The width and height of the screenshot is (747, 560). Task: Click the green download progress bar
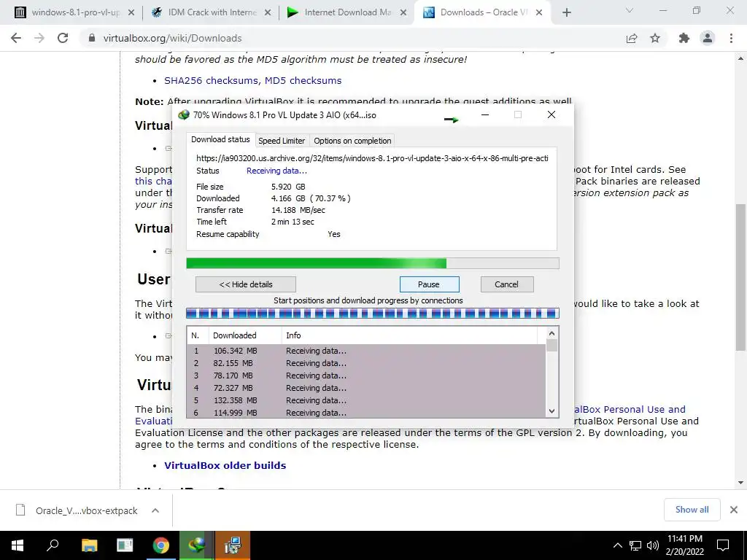(x=373, y=263)
